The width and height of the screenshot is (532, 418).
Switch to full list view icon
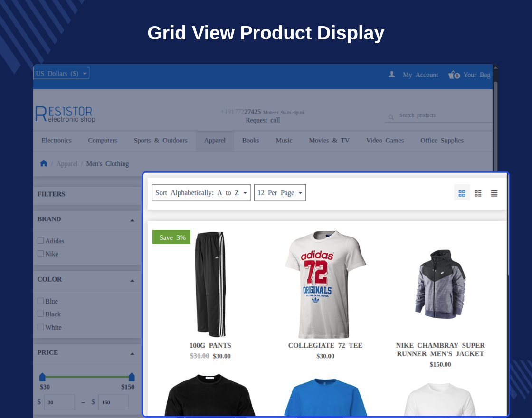494,193
